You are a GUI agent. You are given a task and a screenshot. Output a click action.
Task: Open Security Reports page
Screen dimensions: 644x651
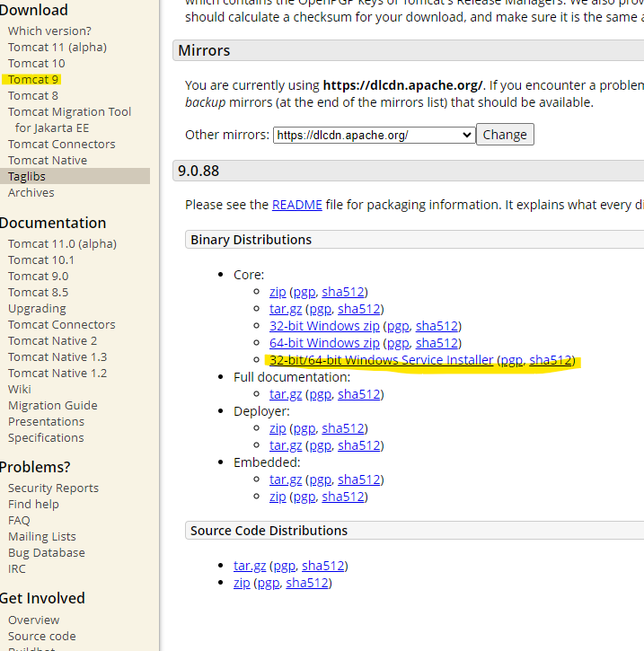tap(53, 488)
